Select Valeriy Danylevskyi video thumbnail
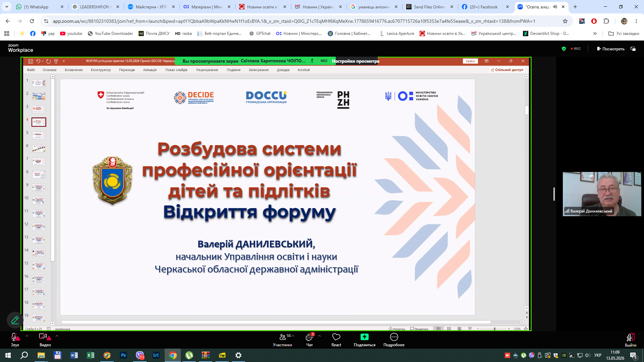 point(602,194)
